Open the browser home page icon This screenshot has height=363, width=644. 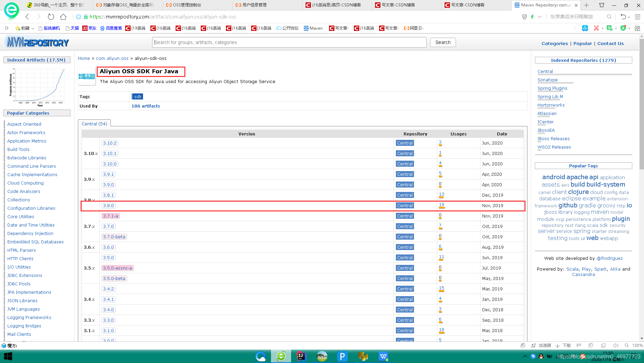(x=63, y=17)
